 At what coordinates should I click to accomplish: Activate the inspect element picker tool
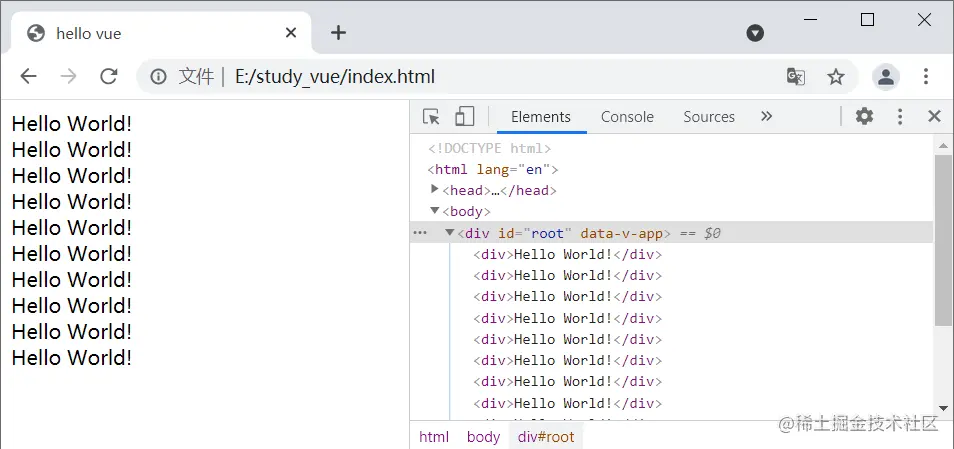pyautogui.click(x=431, y=116)
